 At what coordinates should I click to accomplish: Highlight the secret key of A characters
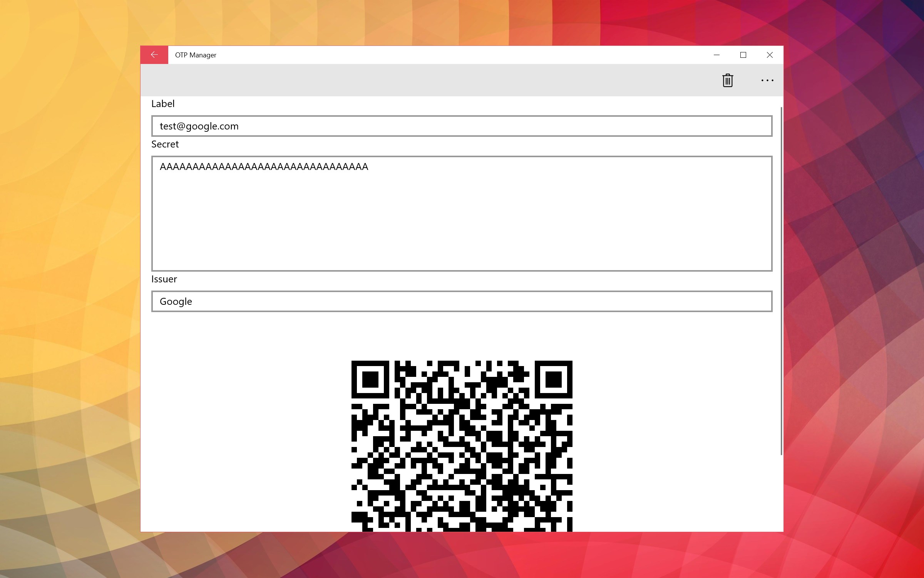264,166
